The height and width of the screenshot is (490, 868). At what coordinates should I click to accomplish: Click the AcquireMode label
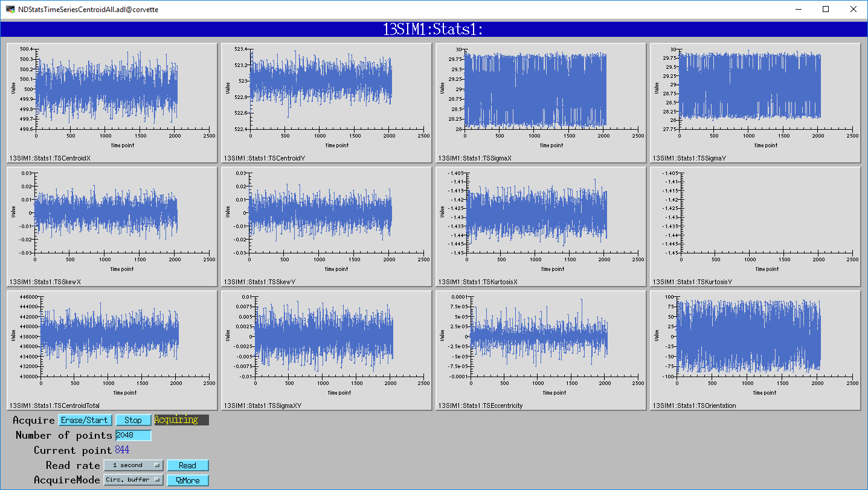67,480
